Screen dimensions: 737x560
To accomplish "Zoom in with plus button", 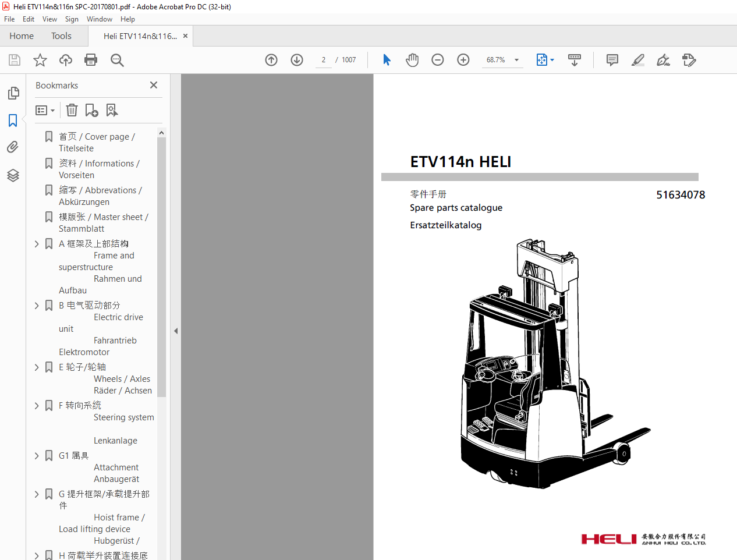I will tap(463, 60).
